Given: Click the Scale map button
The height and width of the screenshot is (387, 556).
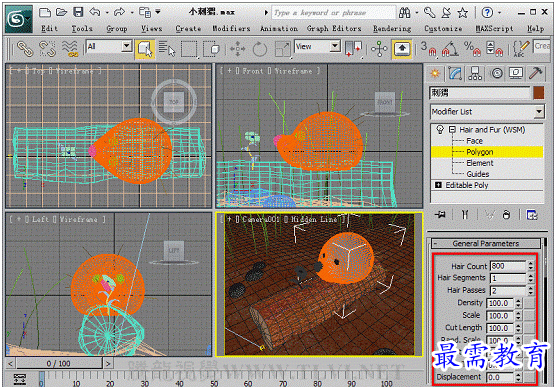Looking at the screenshot, I should pos(529,316).
